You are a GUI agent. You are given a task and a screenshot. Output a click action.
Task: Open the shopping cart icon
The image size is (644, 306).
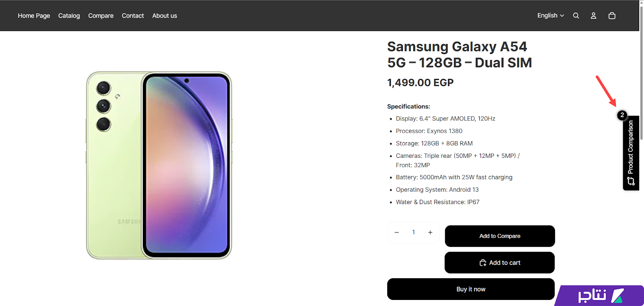[x=612, y=16]
